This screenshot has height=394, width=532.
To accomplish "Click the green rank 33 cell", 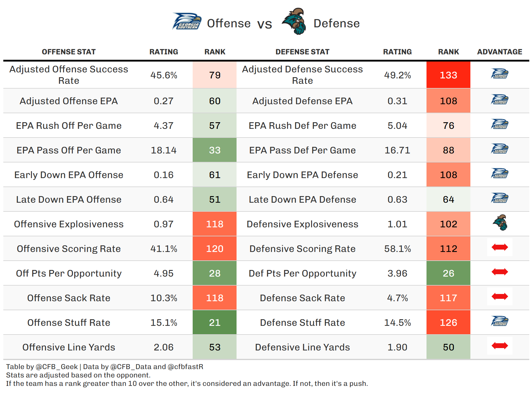I will pos(215,150).
